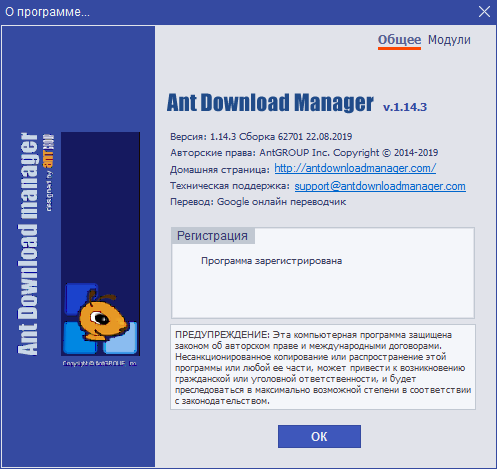This screenshot has width=497, height=469.
Task: Click the Ant Download Manager title heading
Action: click(270, 102)
